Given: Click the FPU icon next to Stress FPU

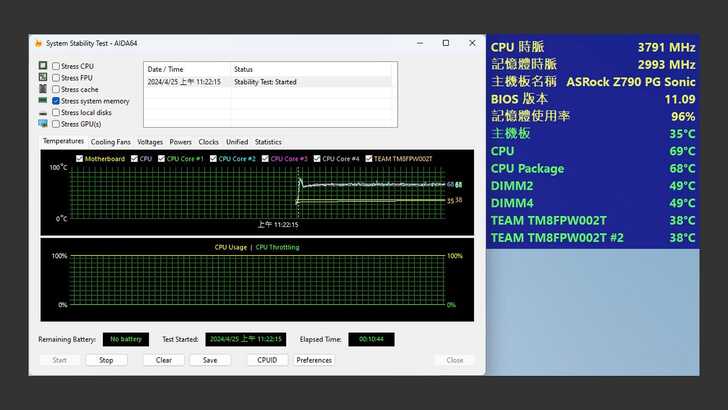Looking at the screenshot, I should coord(43,77).
